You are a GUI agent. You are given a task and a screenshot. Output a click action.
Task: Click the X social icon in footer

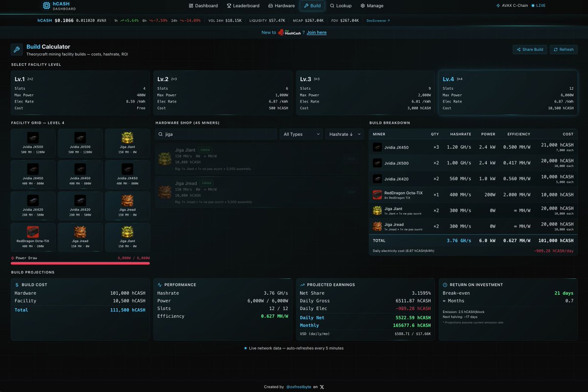click(322, 387)
